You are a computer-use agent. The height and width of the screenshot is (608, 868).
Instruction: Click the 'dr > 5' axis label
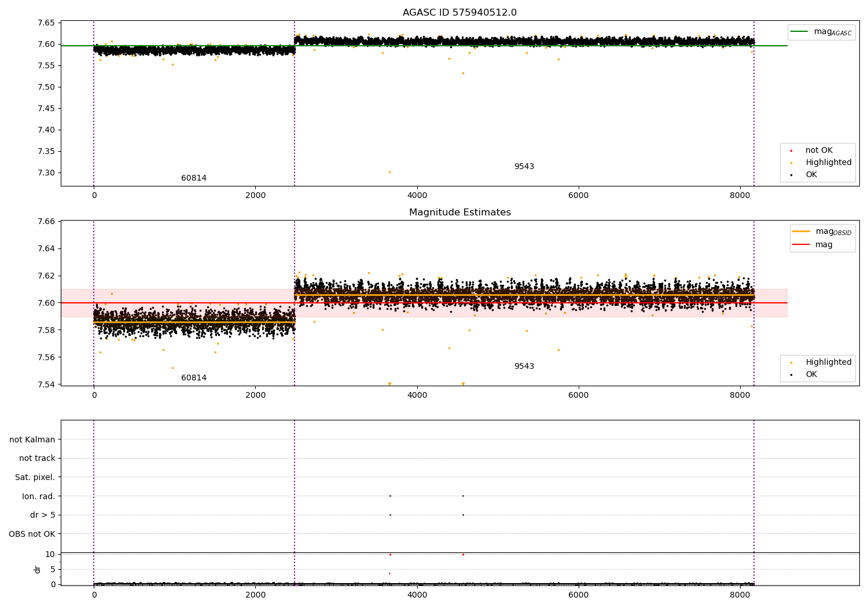click(x=43, y=515)
